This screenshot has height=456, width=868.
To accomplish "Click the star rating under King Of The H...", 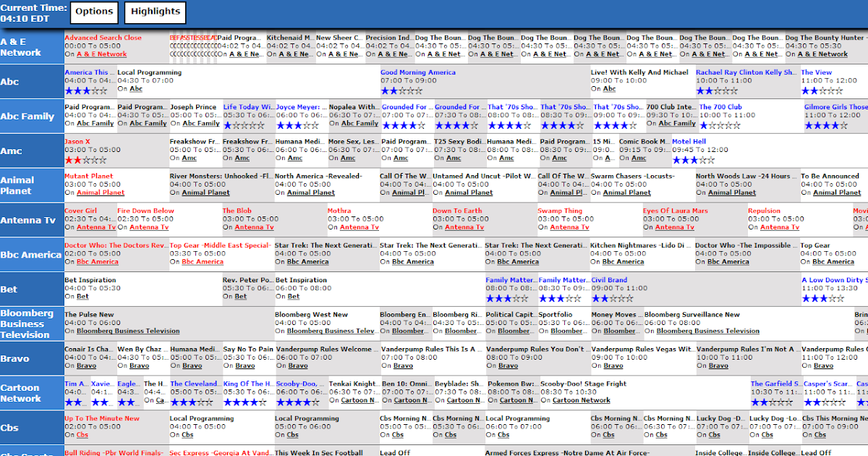I will point(244,402).
